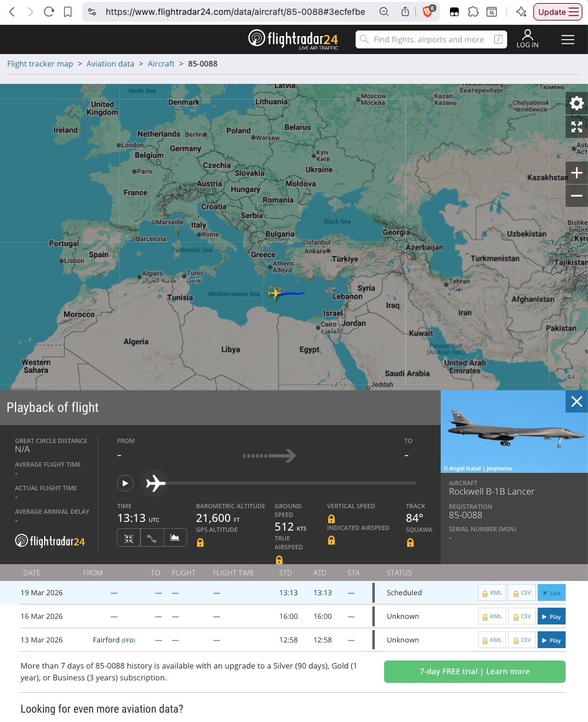Select the 16 Mar 2026 date cell
Image resolution: width=588 pixels, height=722 pixels.
[42, 616]
